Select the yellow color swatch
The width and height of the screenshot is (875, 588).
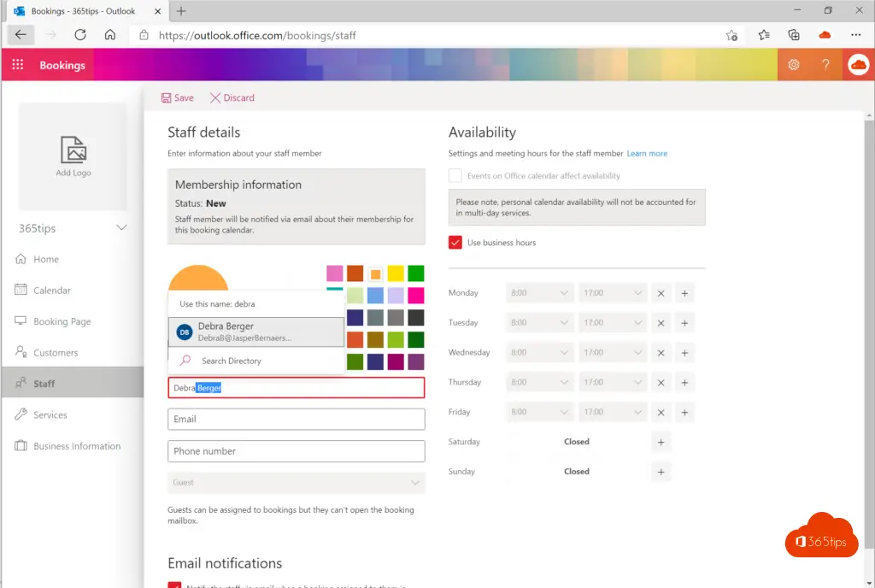click(396, 273)
